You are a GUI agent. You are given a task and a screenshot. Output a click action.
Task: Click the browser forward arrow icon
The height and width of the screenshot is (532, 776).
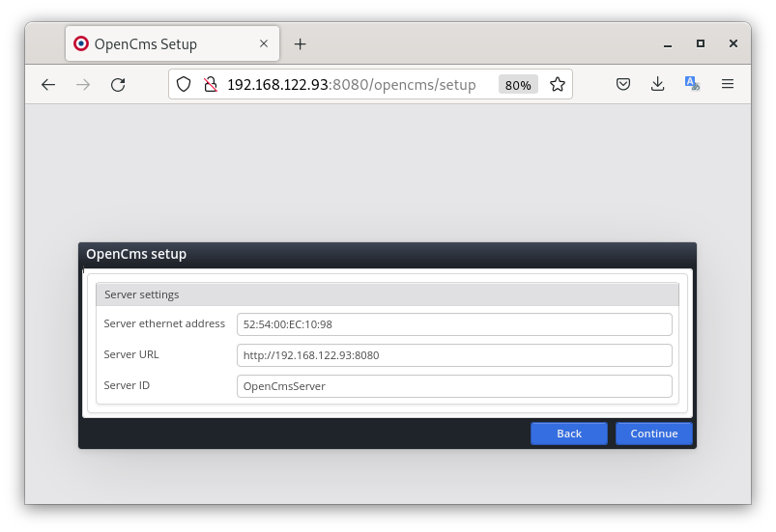point(83,85)
